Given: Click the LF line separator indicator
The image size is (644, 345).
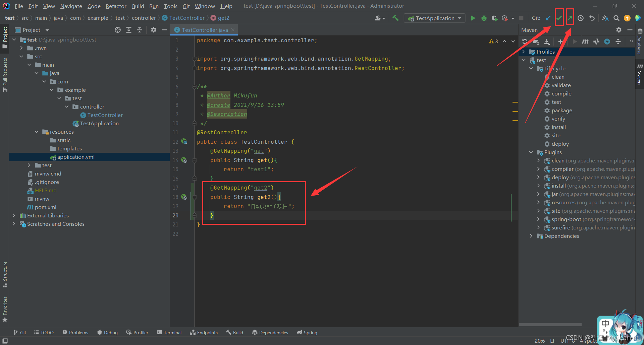Looking at the screenshot, I should (x=552, y=341).
